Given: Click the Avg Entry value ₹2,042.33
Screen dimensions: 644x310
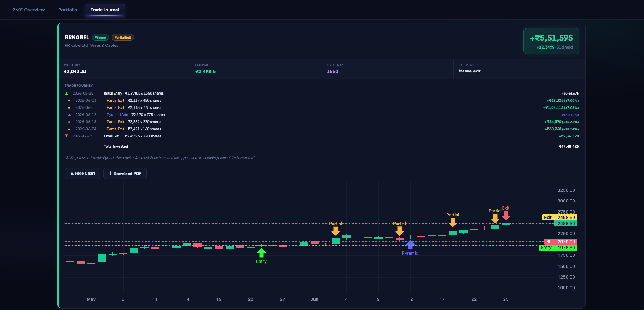Looking at the screenshot, I should click(x=75, y=71).
